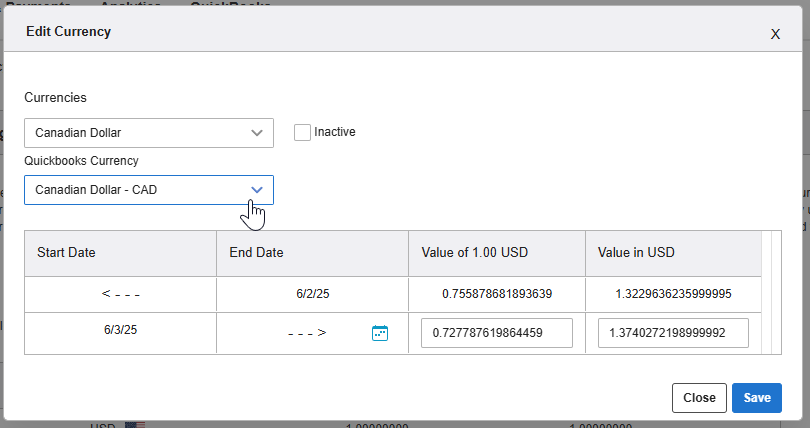The width and height of the screenshot is (810, 428).
Task: Select the Value of 1.00 USD column header
Action: click(496, 253)
